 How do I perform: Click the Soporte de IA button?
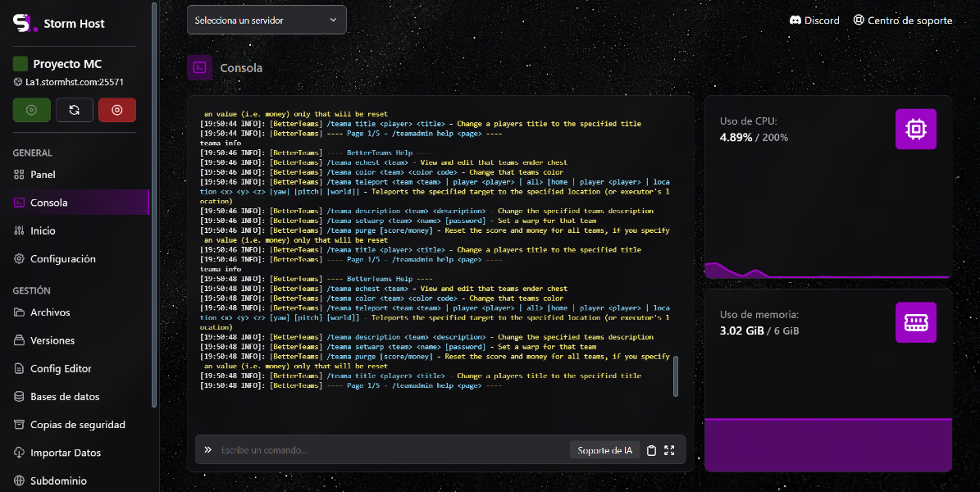click(x=604, y=450)
